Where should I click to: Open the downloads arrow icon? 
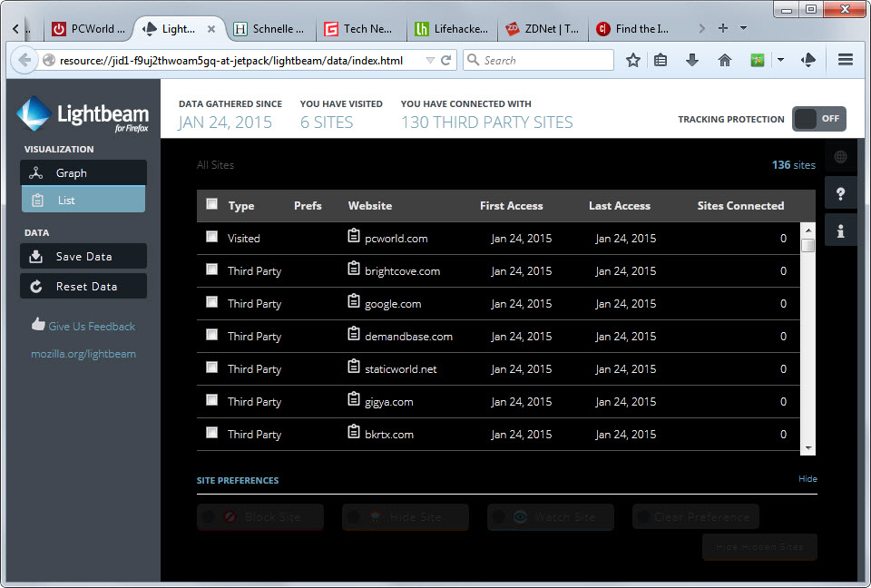click(692, 60)
